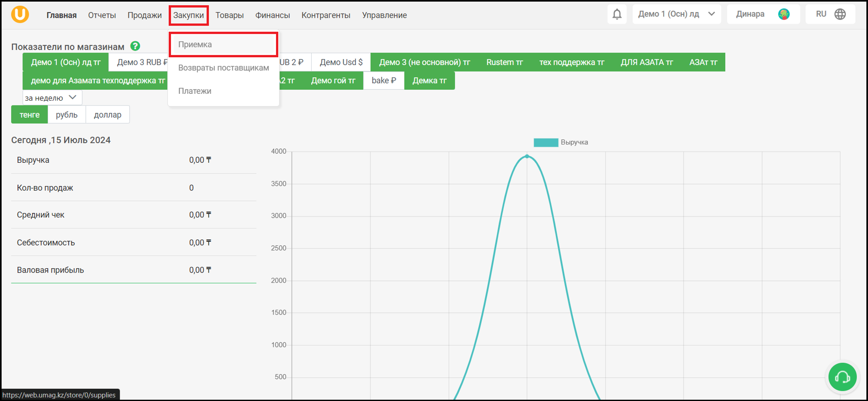Image resolution: width=868 pixels, height=401 pixels.
Task: Open the support chat headset button
Action: pos(842,377)
